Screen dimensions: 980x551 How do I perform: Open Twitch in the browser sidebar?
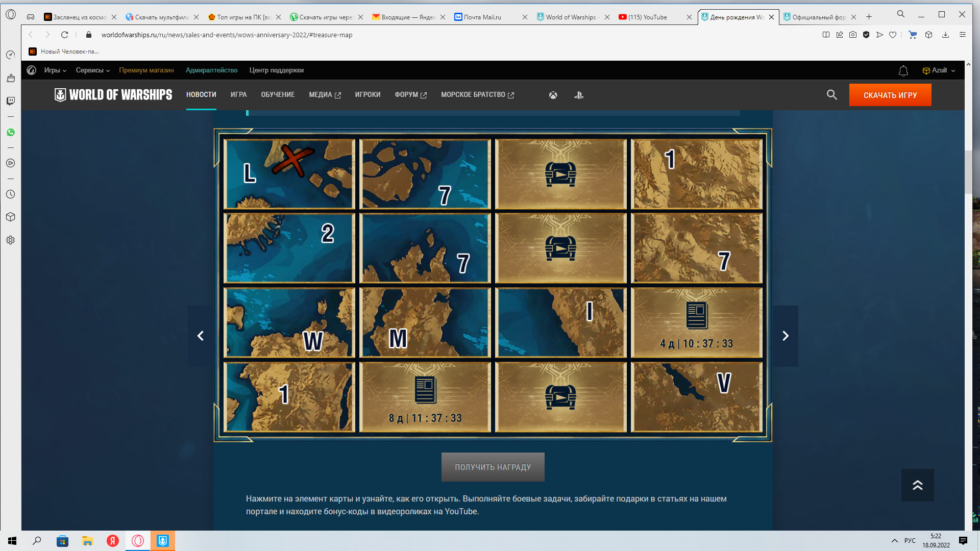(11, 101)
